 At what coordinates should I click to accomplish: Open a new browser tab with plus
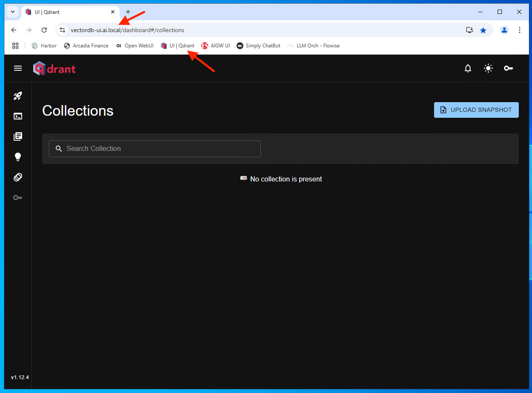[128, 12]
